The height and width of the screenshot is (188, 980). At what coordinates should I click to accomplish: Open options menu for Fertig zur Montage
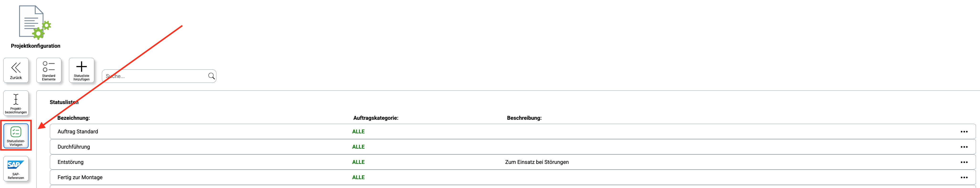964,177
